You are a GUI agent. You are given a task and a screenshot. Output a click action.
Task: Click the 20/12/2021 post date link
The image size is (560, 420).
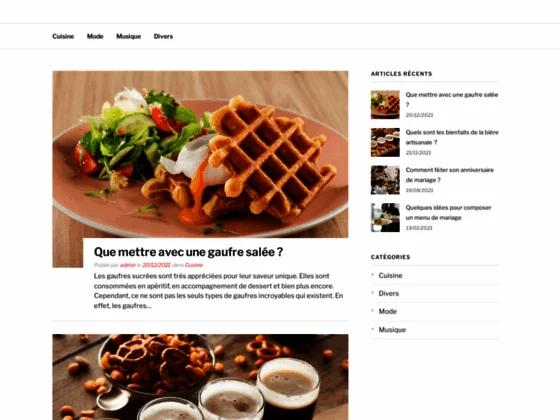pos(156,265)
